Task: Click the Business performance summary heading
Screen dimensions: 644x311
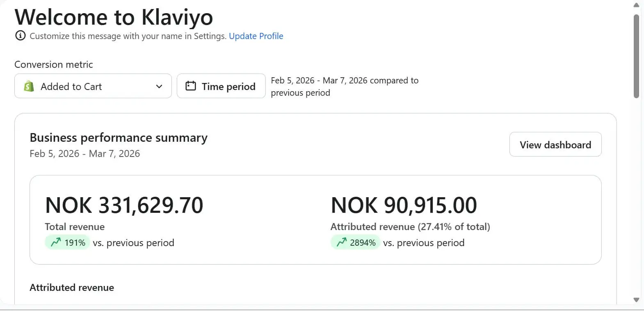Action: pos(119,138)
